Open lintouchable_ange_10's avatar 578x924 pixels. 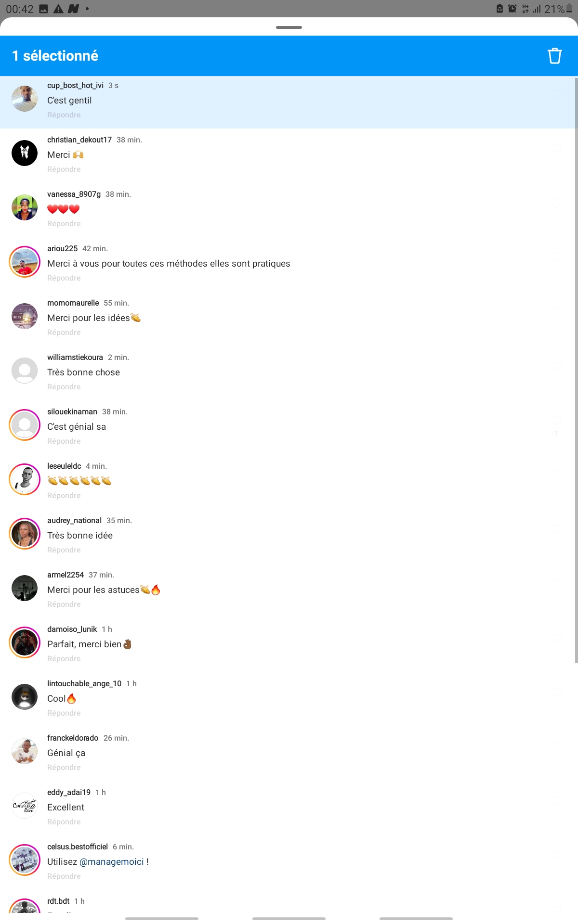[x=25, y=697]
